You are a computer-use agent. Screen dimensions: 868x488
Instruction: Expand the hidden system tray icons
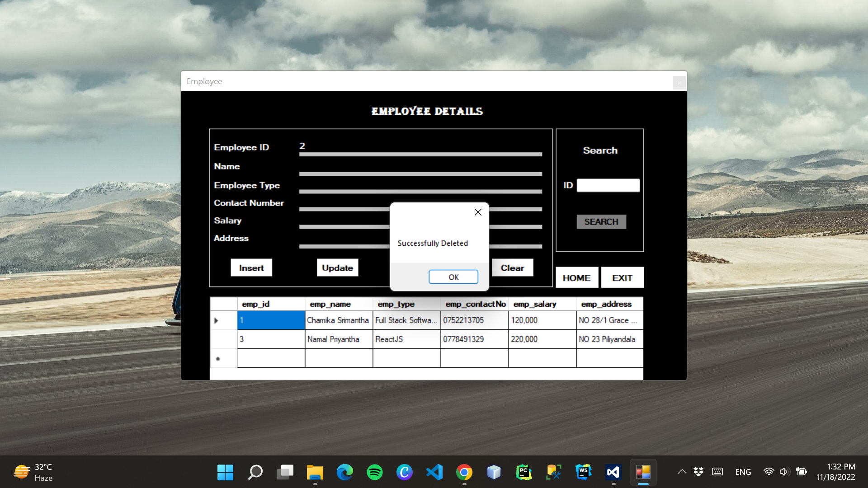point(682,471)
